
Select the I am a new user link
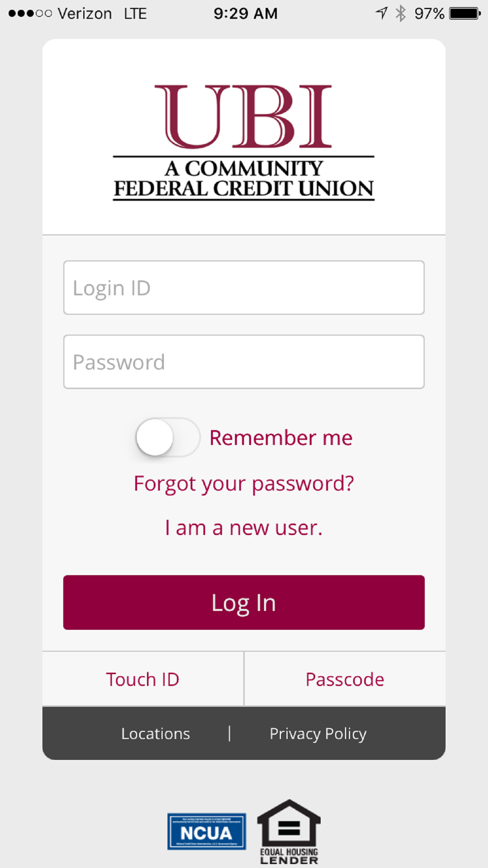click(x=244, y=528)
